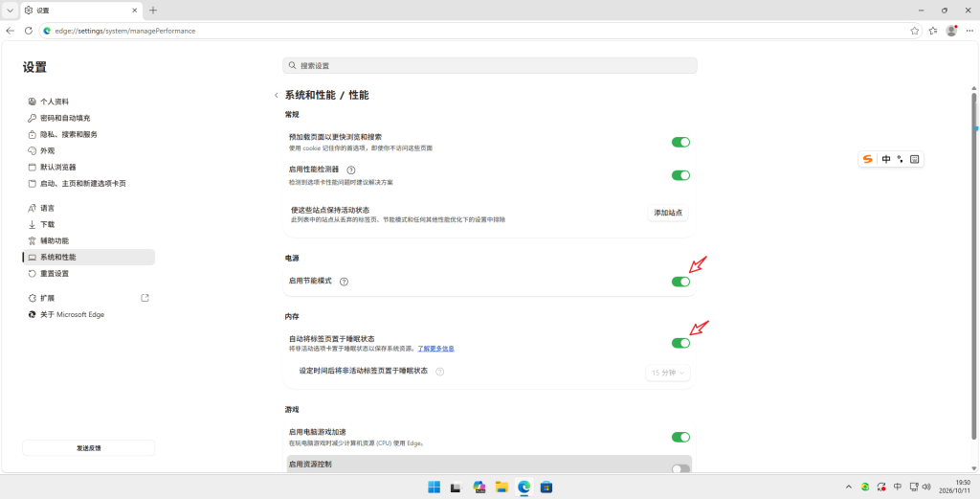The image size is (980, 499).
Task: Reload the page with refresh icon
Action: [28, 30]
